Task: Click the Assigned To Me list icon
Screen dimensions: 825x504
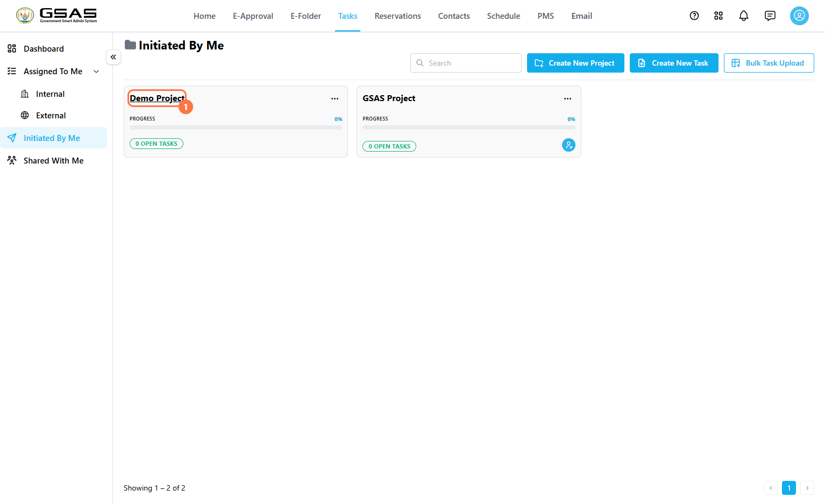Action: [x=12, y=71]
